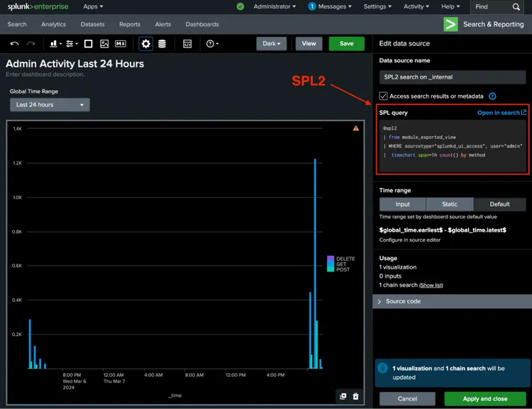
Task: Open the Dark theme dropdown
Action: pos(272,43)
